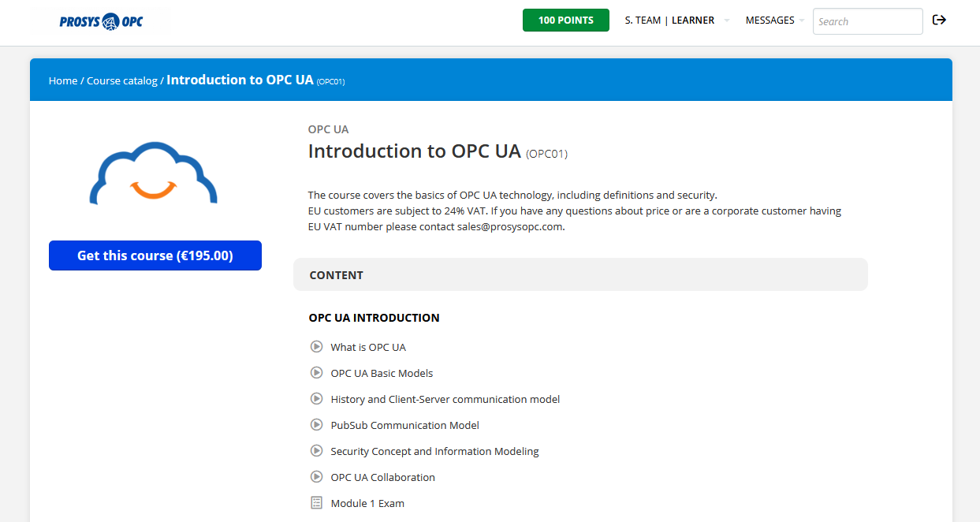Open the Module 1 Exam item

367,503
